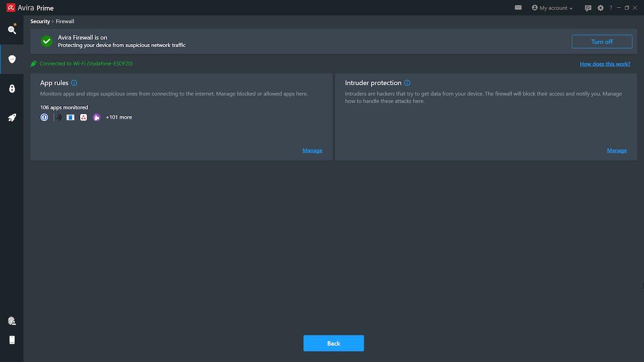Viewport: 644px width, 362px height.
Task: Click the info icon next to App rules
Action: (x=74, y=83)
